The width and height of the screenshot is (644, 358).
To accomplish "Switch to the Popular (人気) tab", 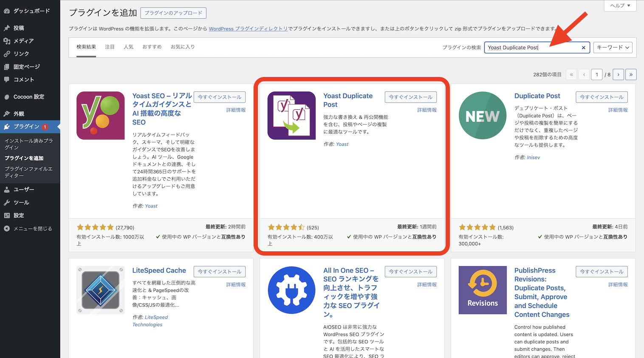I will click(x=128, y=47).
